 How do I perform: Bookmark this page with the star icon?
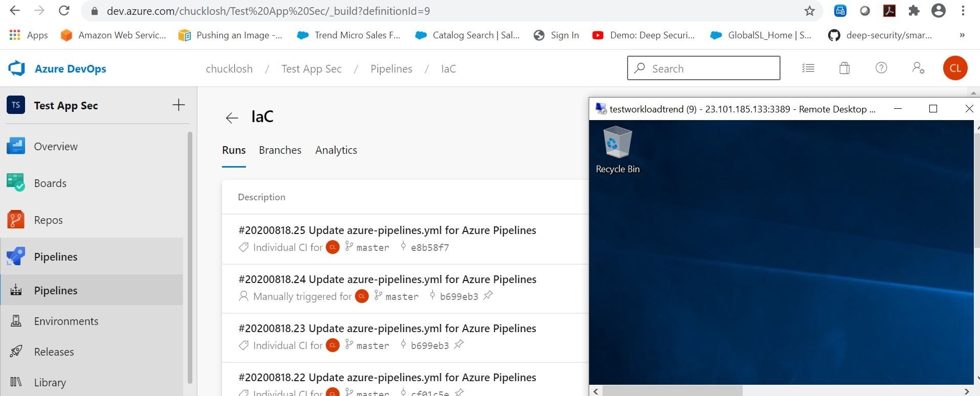click(x=809, y=11)
